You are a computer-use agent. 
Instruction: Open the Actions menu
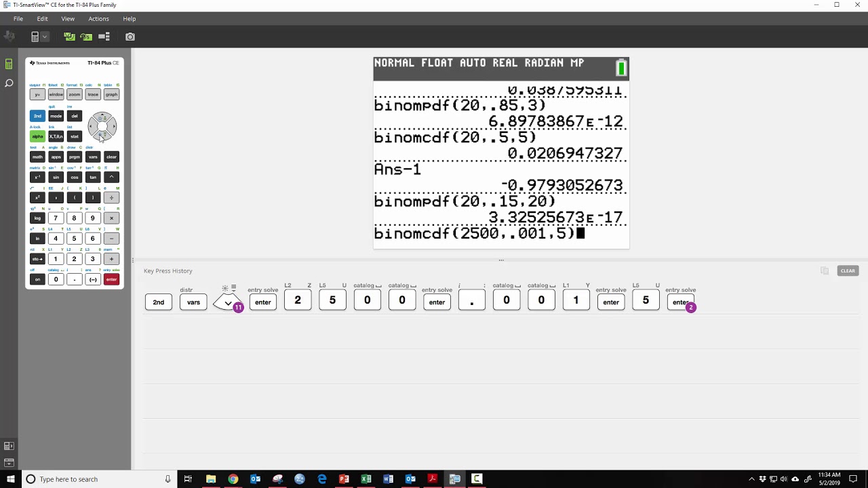point(98,18)
